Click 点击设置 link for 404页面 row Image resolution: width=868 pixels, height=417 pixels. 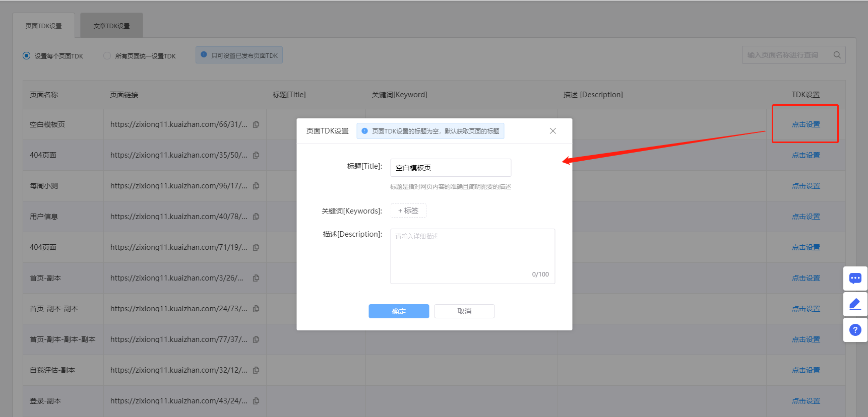[x=805, y=155]
